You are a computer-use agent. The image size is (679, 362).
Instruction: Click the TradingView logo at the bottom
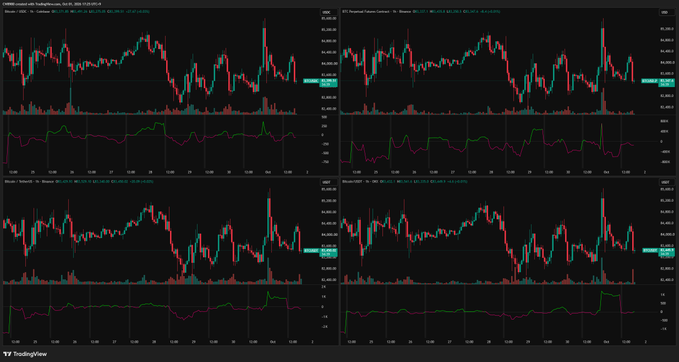[24, 354]
